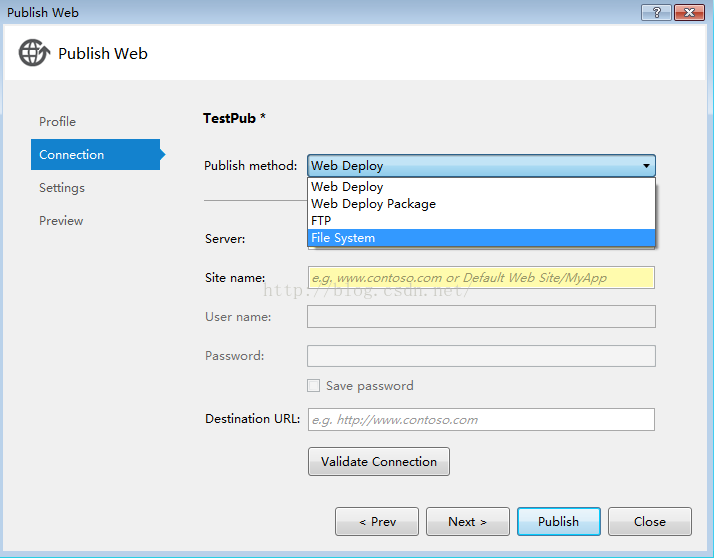This screenshot has width=716, height=558.
Task: Select Web Deploy from the dropdown list
Action: 347,187
